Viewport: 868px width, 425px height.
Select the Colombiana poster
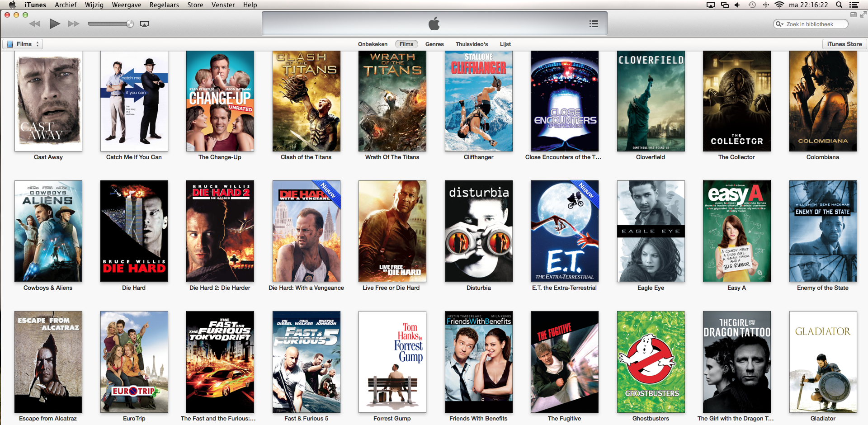[823, 101]
